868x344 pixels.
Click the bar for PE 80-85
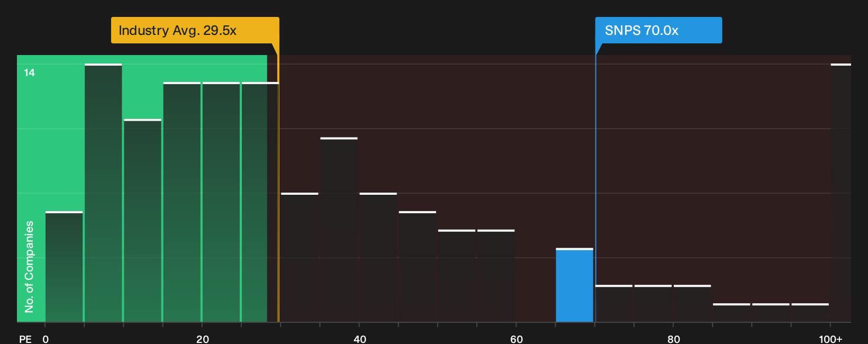tap(692, 304)
